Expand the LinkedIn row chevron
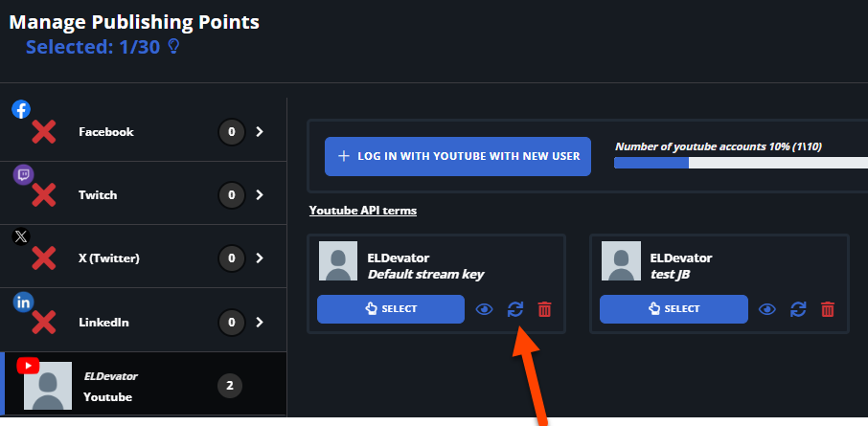Viewport: 868px width, 426px height. [260, 322]
